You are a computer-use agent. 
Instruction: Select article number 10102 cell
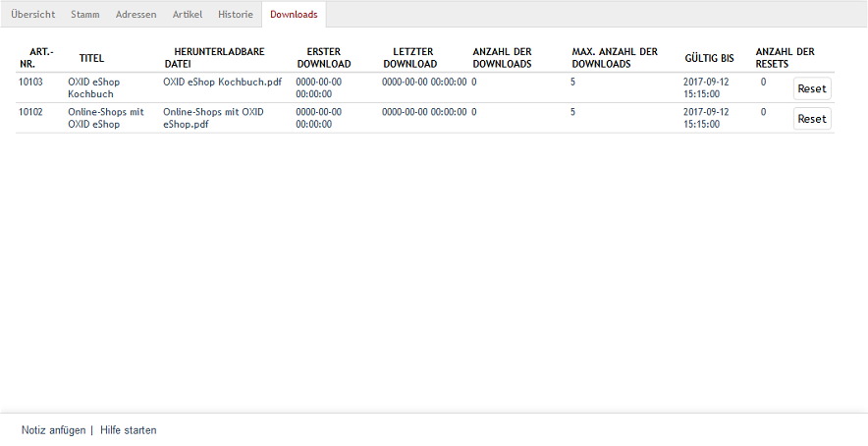(30, 113)
